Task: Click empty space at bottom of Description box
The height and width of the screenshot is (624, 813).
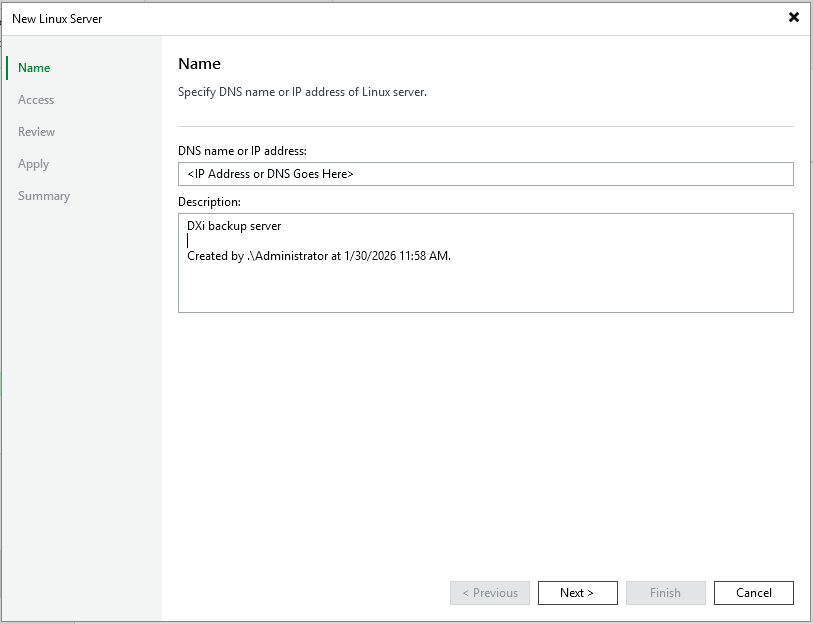Action: point(485,292)
